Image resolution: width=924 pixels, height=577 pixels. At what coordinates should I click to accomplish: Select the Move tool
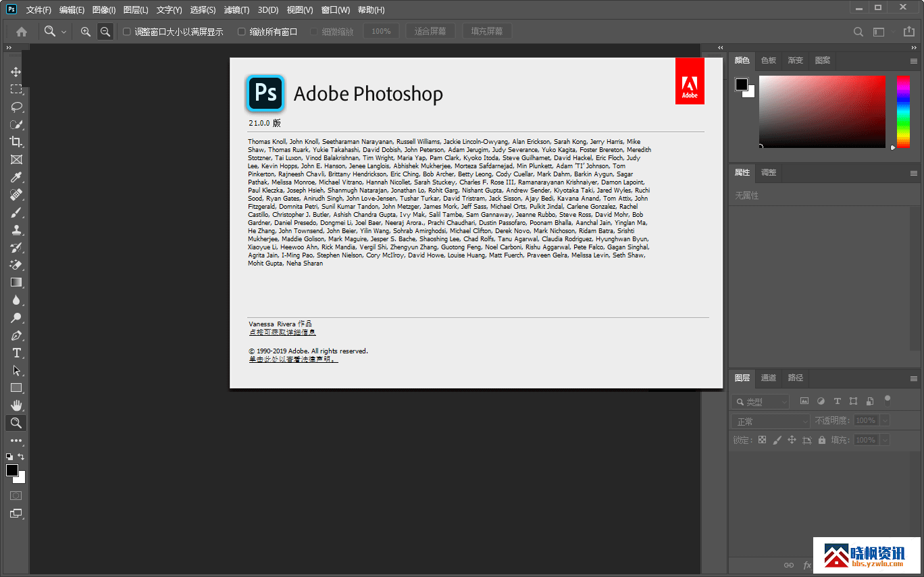coord(16,72)
